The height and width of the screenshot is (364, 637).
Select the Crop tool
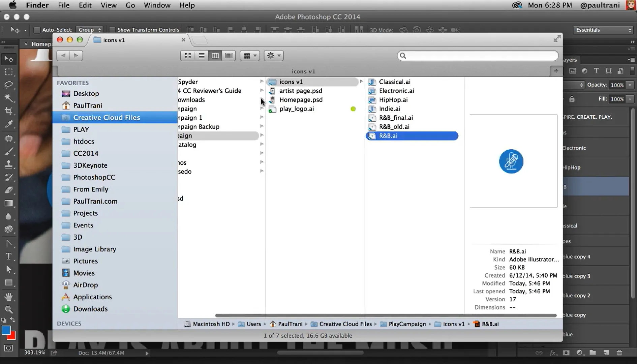click(x=8, y=111)
